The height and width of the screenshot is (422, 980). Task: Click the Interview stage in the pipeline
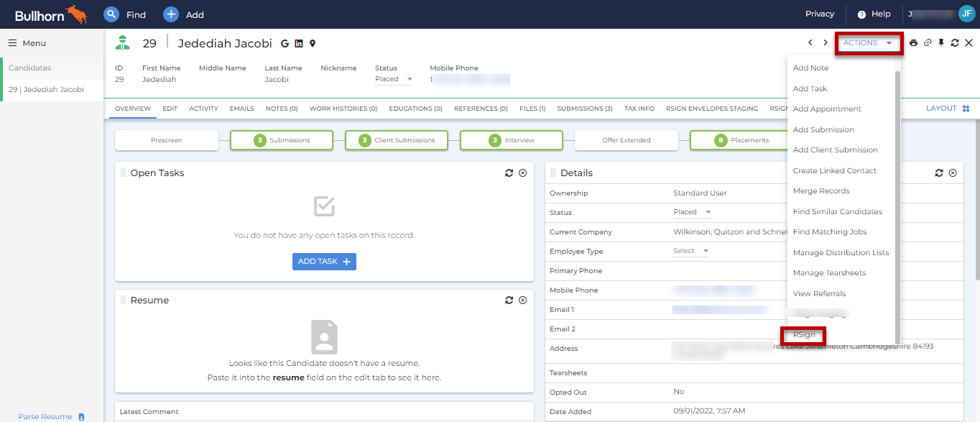pyautogui.click(x=511, y=139)
